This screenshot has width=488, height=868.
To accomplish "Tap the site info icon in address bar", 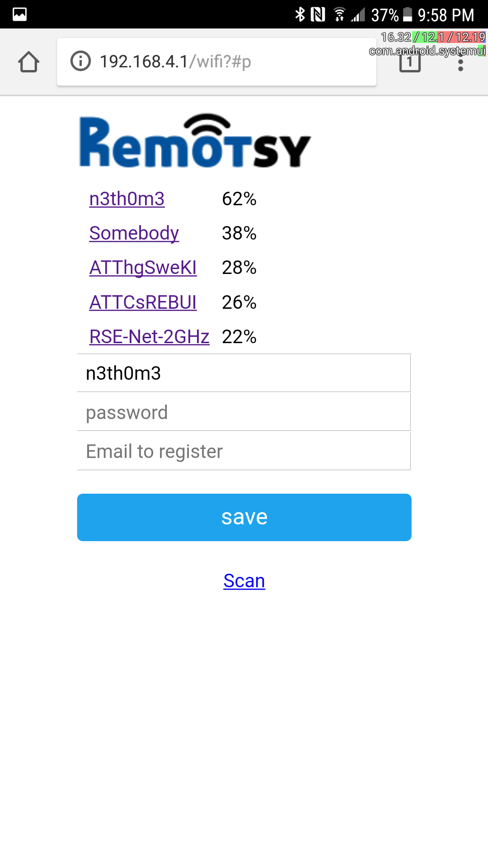I will pos(81,61).
